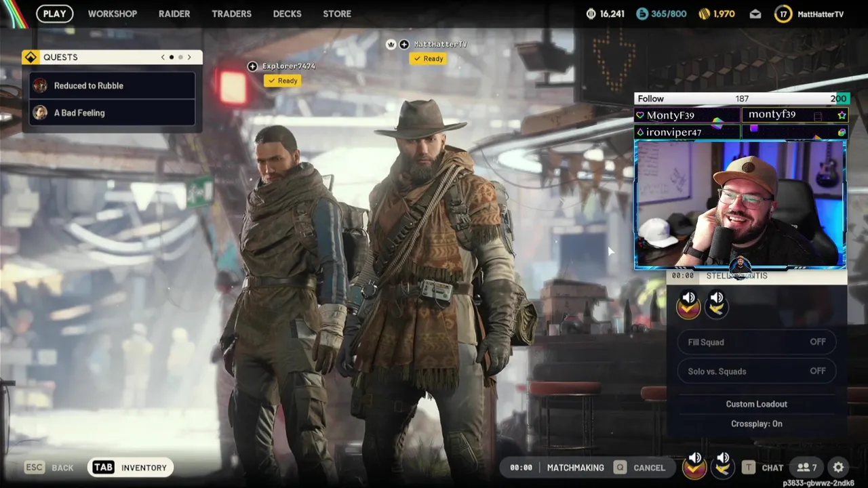The height and width of the screenshot is (488, 868).
Task: Click the Ready badge under MattHatterTV
Action: (429, 59)
